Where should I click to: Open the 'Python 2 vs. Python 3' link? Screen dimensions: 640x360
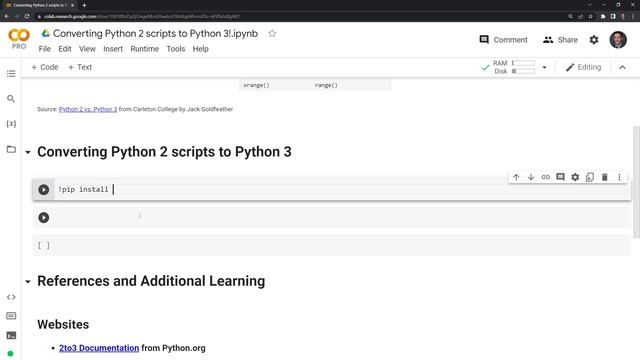tap(88, 109)
